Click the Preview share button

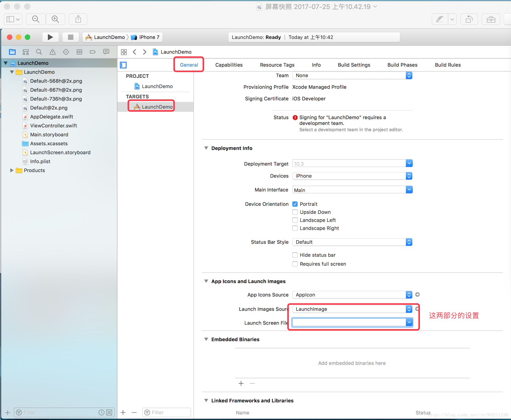click(78, 19)
